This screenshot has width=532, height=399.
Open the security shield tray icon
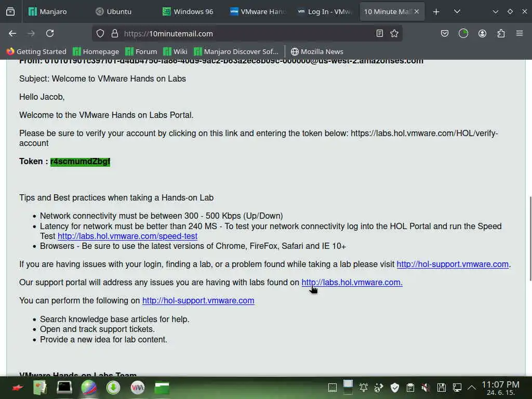(x=395, y=388)
